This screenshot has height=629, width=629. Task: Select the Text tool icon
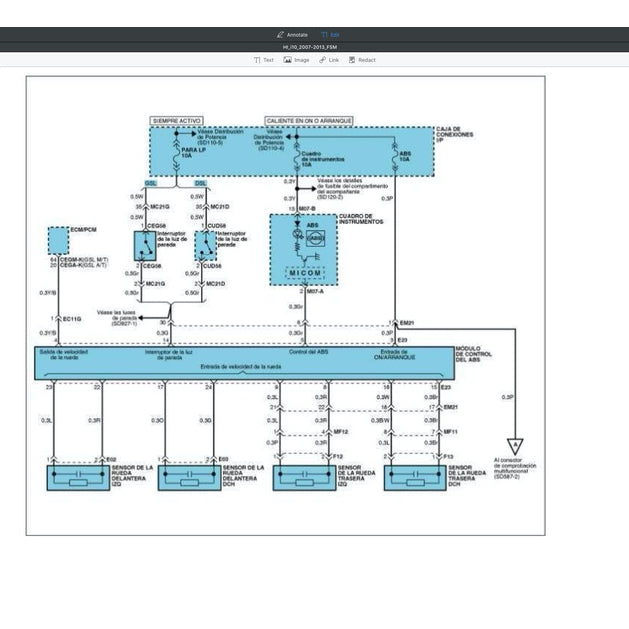click(263, 60)
